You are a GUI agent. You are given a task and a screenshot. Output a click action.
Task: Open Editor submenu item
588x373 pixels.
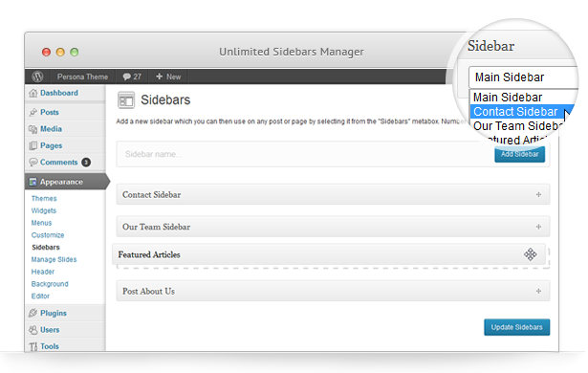40,296
